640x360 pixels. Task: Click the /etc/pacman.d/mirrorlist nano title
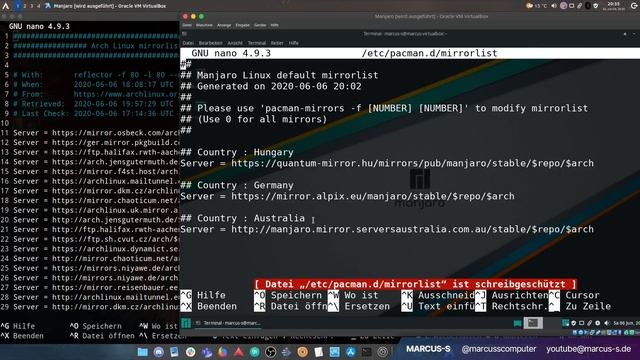point(429,53)
